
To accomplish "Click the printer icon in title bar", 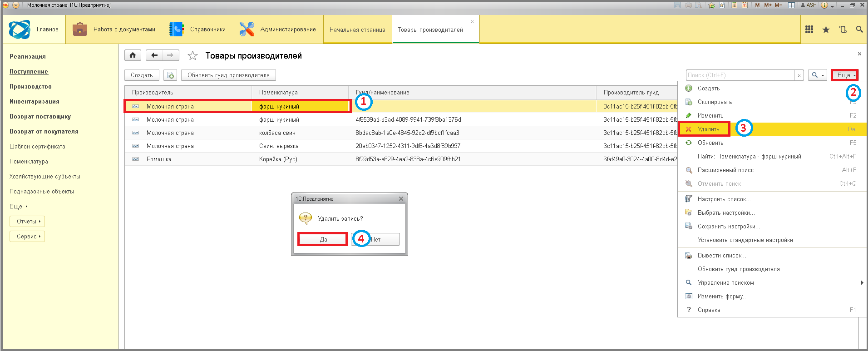I will pyautogui.click(x=688, y=5).
